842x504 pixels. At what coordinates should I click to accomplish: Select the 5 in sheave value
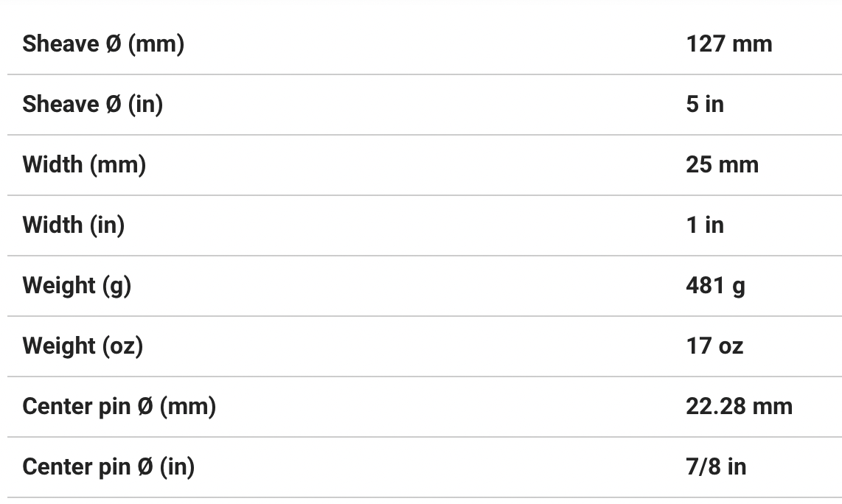[x=704, y=105]
